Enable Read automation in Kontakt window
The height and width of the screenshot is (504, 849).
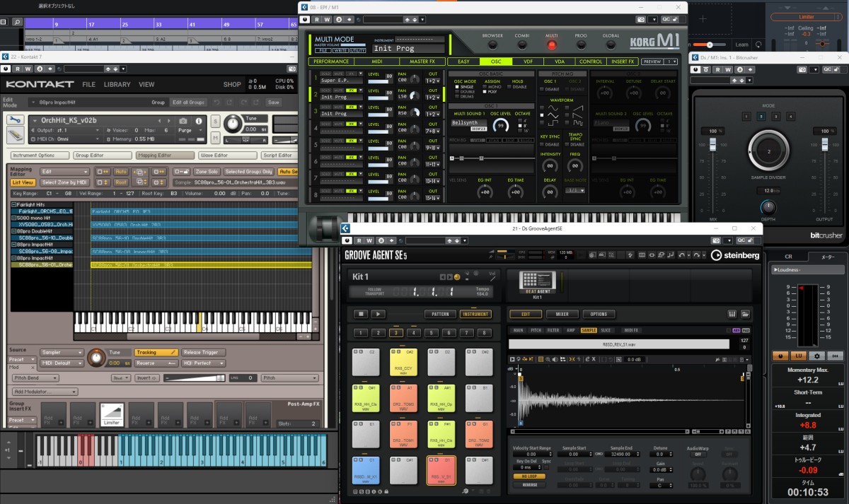16,69
